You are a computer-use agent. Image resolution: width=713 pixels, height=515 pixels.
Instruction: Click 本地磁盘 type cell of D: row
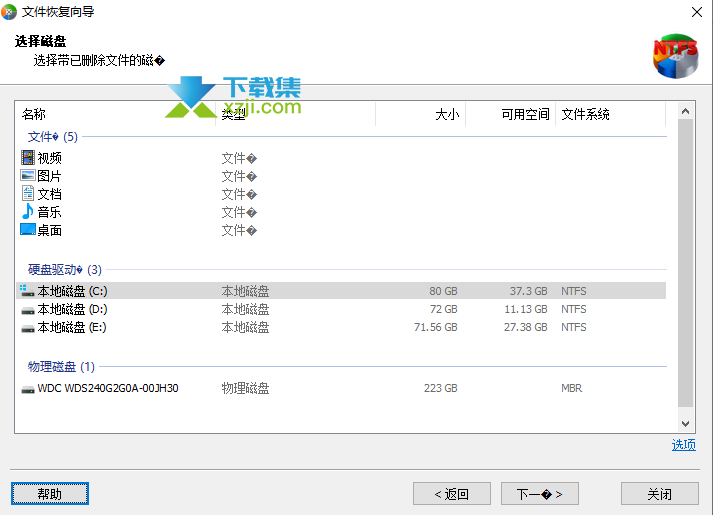tap(245, 309)
